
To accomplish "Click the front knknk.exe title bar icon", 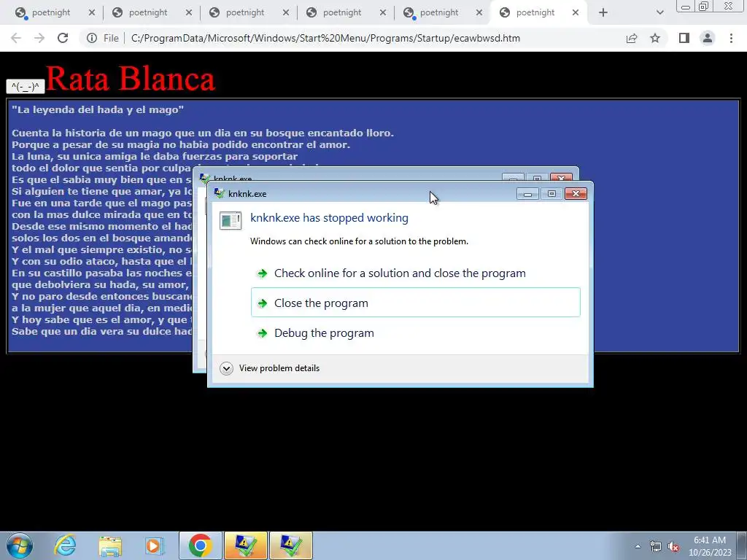I will [x=219, y=193].
